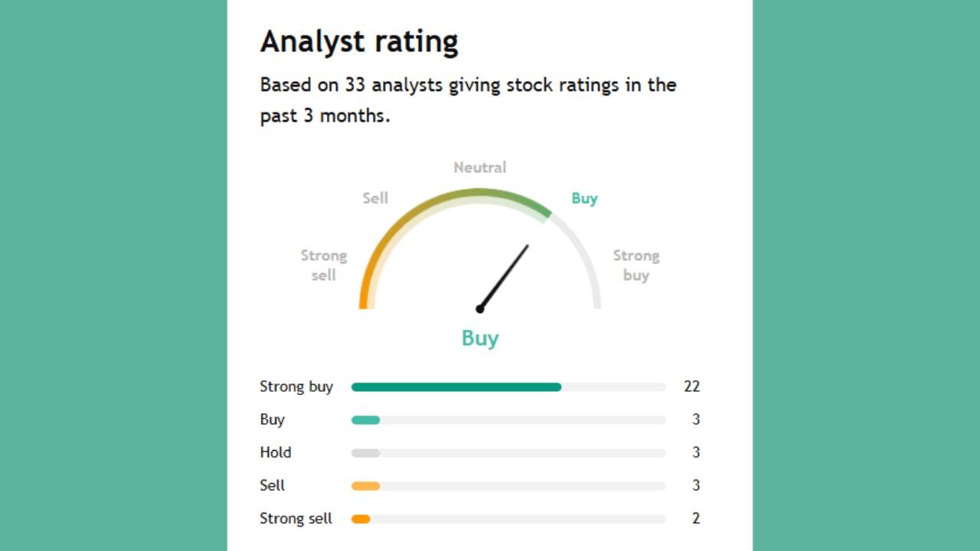The height and width of the screenshot is (551, 980).
Task: Click the gray Hold progress bar
Action: point(366,453)
